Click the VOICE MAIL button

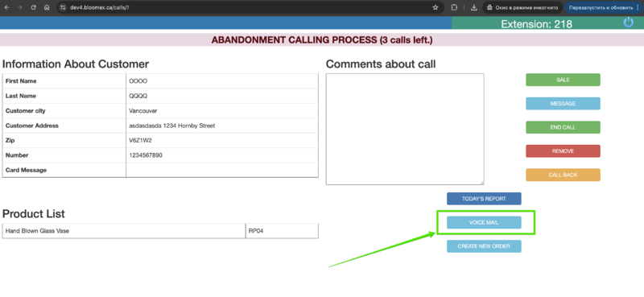tap(484, 223)
